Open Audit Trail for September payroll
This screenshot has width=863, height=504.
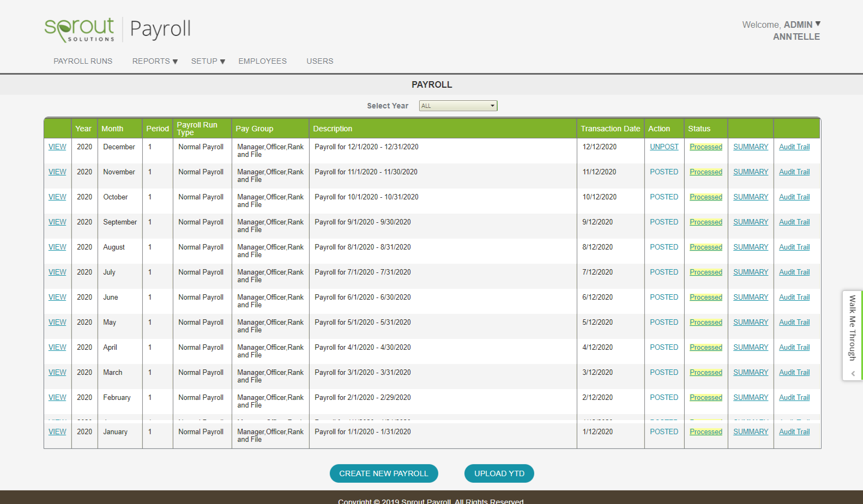(x=794, y=222)
